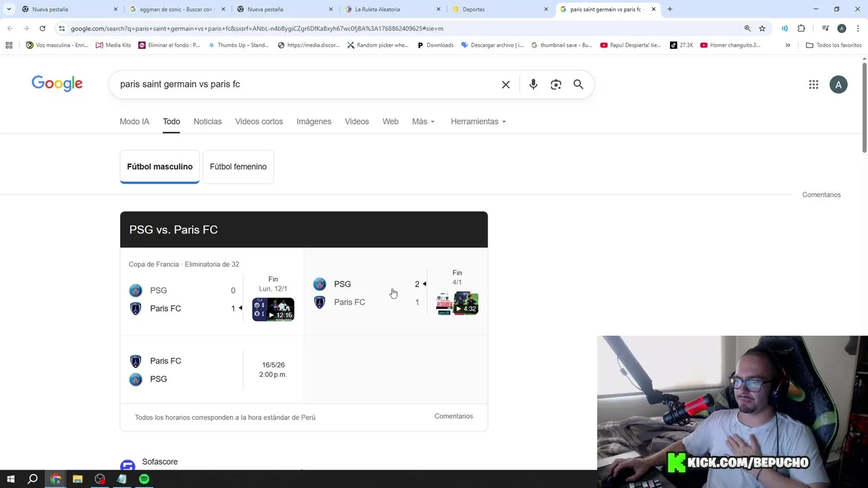Expand the Más search filter dropdown
Viewport: 868px width, 488px height.
(x=423, y=121)
